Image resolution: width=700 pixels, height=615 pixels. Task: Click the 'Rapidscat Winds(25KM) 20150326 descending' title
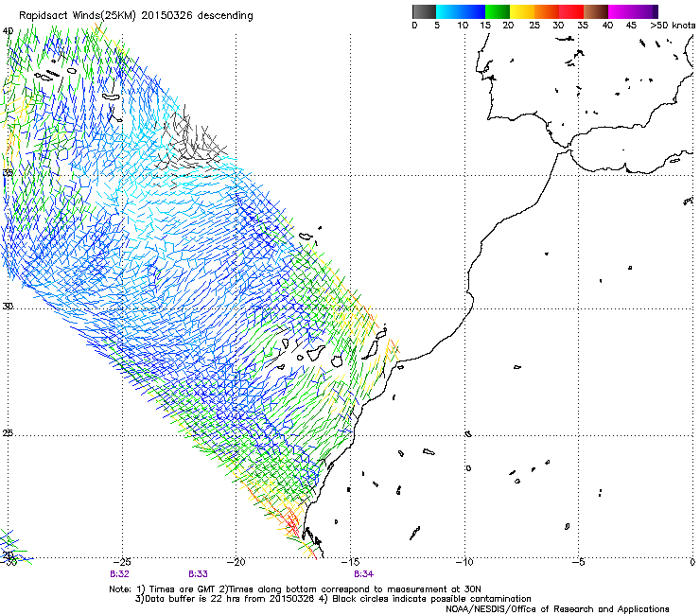[135, 16]
